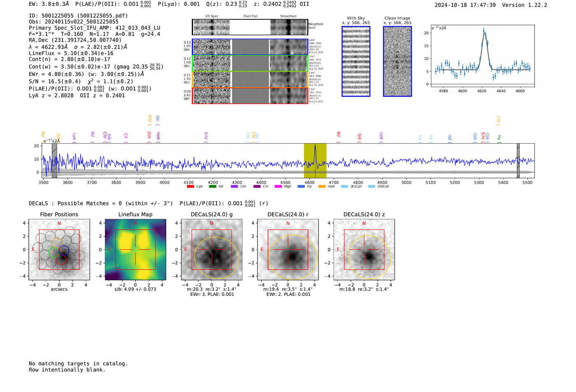Image resolution: width=576 pixels, height=392 pixels.
Task: Click the Cont(w) gmag 20.35 line
Action: 96,66
